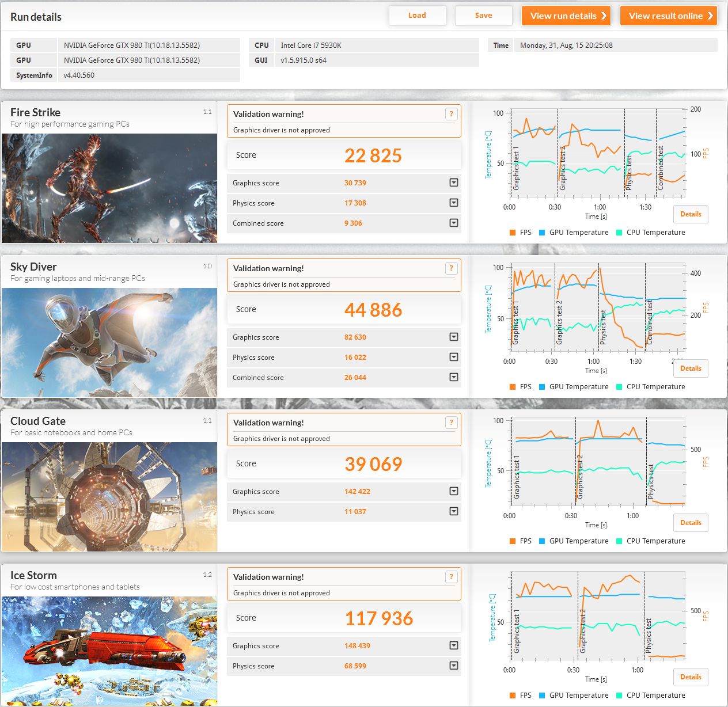This screenshot has height=707, width=728.
Task: Click the Sky Diver benchmark thumbnail
Action: [x=109, y=343]
